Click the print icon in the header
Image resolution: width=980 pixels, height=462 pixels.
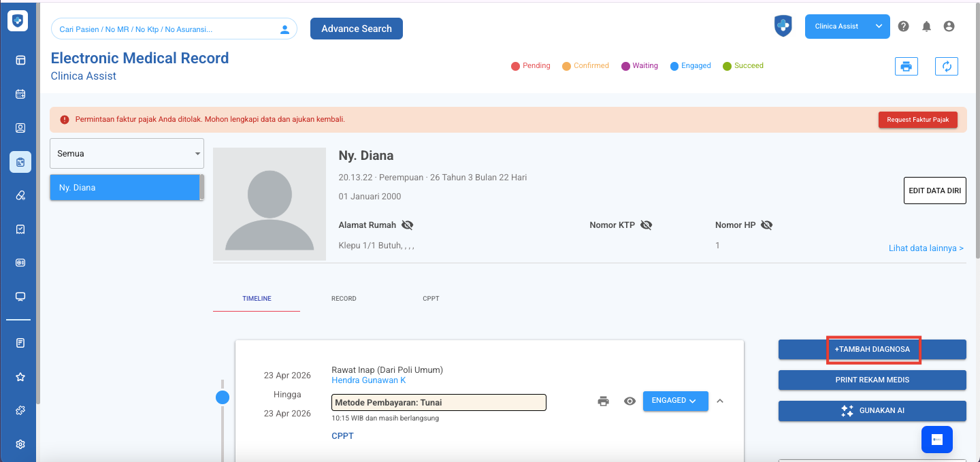[906, 66]
